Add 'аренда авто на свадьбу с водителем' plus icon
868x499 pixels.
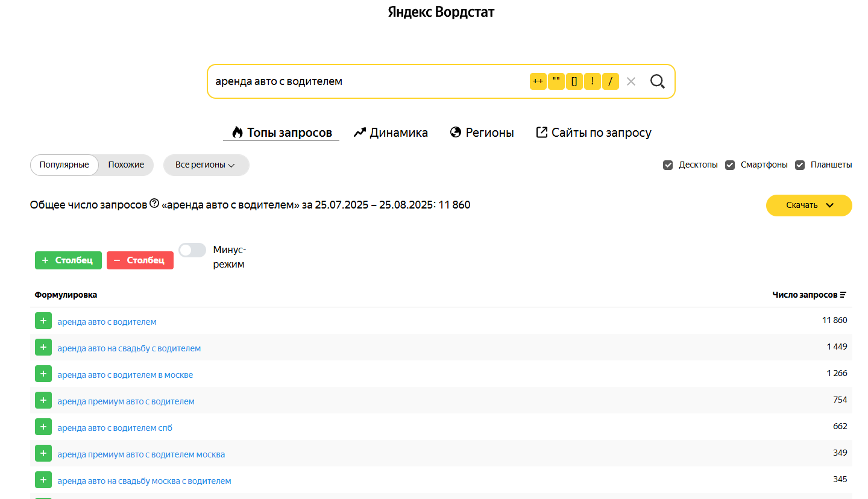pos(43,348)
